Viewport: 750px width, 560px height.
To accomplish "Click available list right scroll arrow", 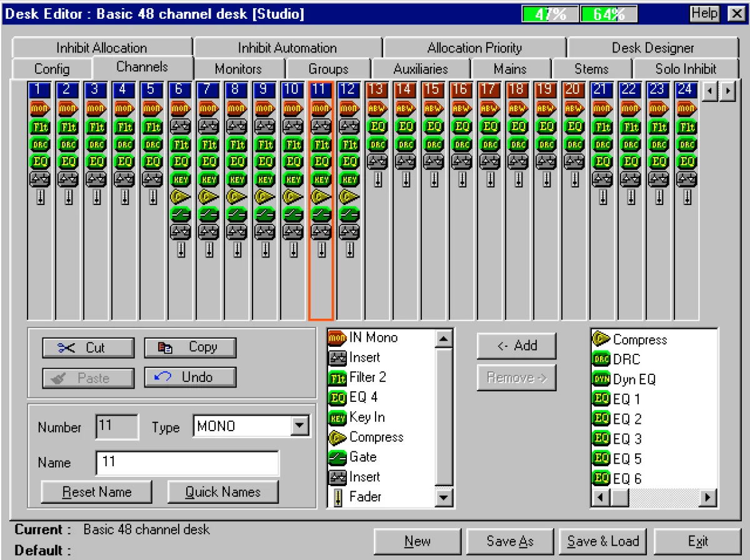I will click(707, 498).
